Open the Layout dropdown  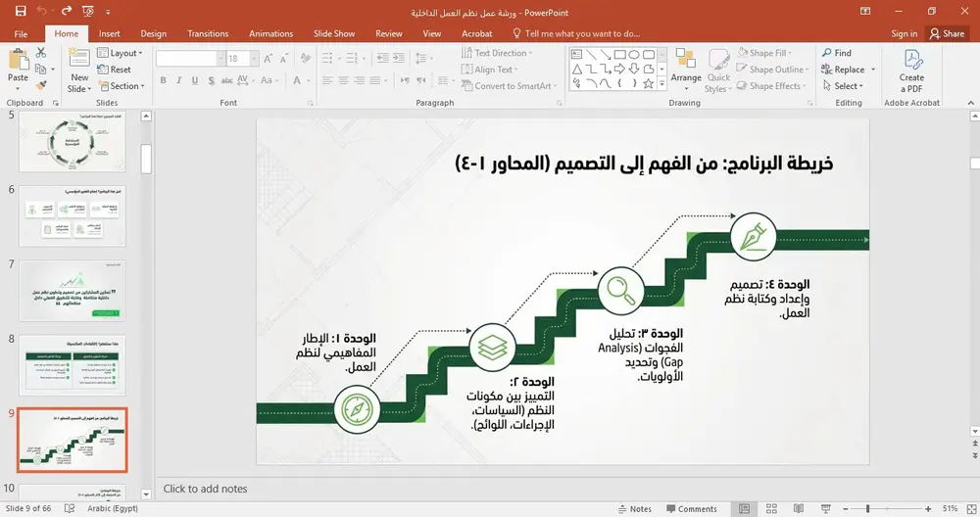coord(120,53)
